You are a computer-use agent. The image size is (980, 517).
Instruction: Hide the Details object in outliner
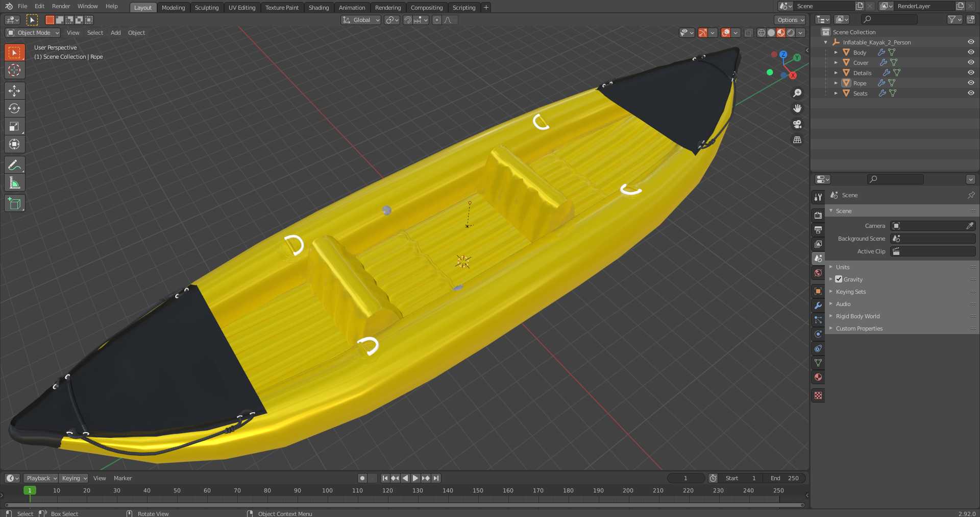pos(971,73)
